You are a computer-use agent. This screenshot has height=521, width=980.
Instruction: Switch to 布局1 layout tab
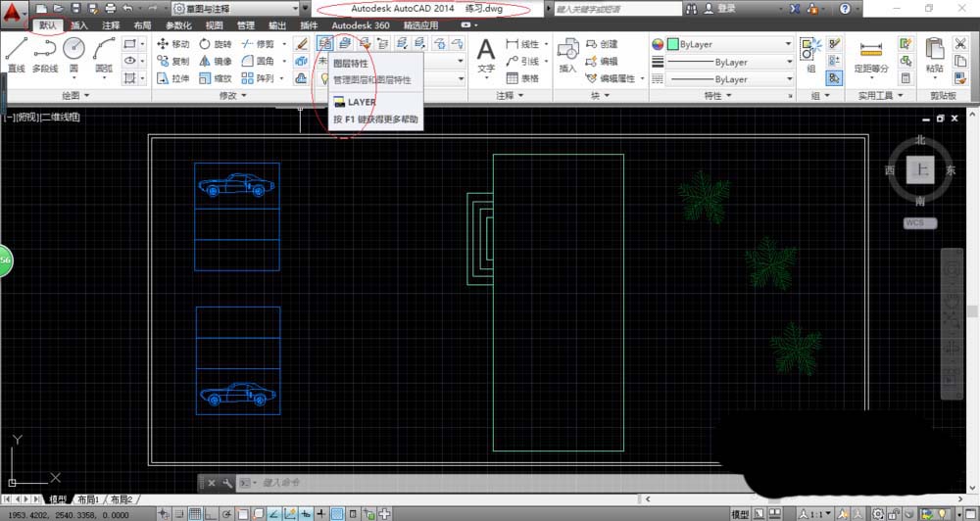click(x=88, y=499)
